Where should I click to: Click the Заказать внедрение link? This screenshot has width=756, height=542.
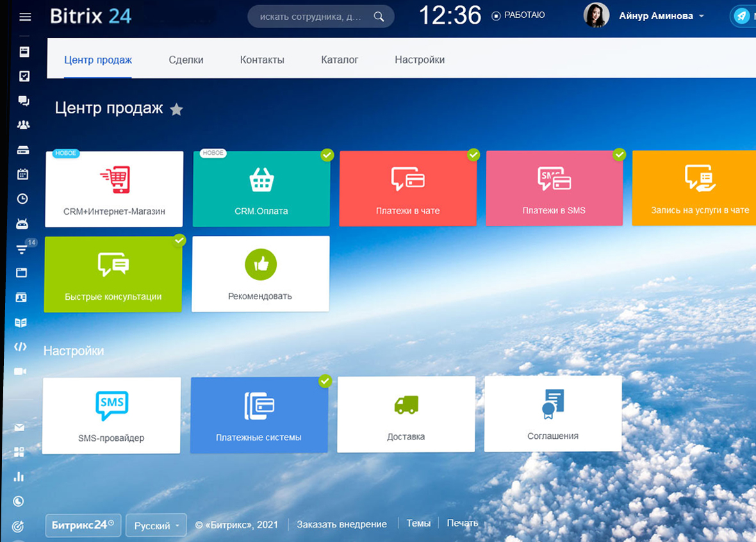tap(341, 524)
